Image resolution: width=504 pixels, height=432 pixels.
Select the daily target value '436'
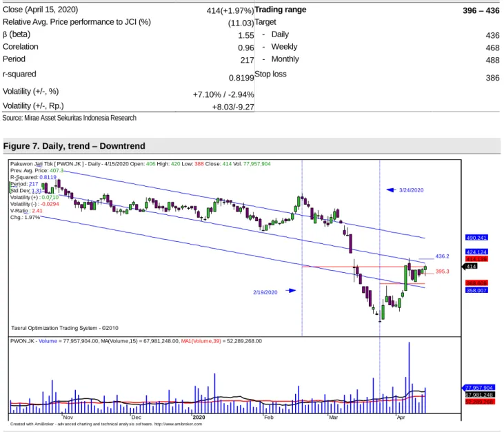point(493,35)
